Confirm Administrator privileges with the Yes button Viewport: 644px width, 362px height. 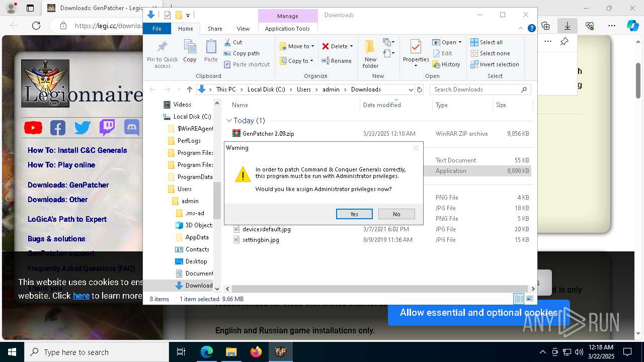[x=354, y=214]
